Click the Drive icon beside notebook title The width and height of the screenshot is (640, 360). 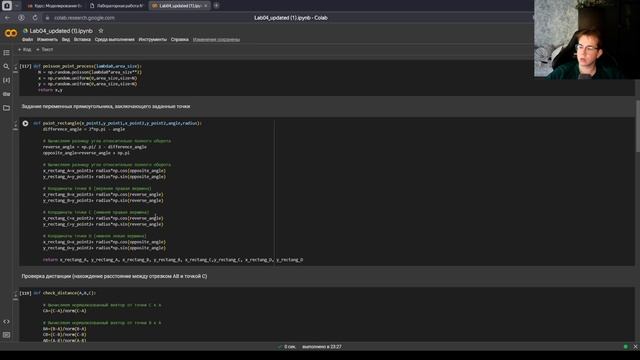[25, 31]
